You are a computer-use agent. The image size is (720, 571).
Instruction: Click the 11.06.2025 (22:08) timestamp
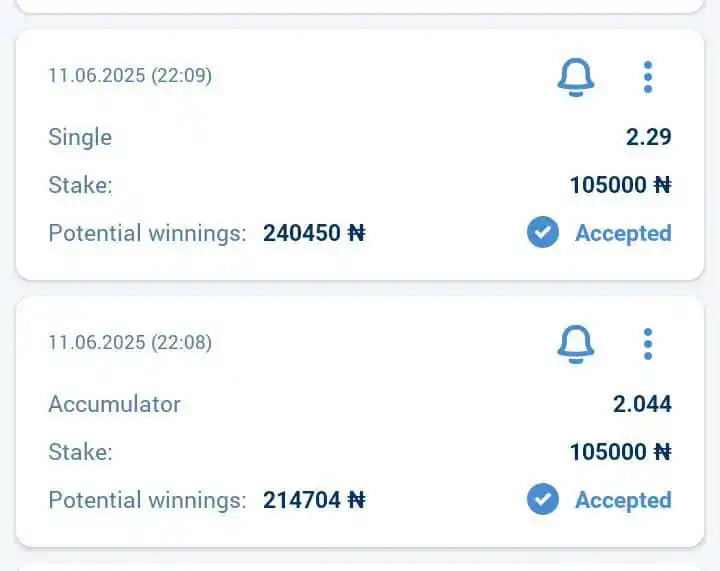(130, 343)
